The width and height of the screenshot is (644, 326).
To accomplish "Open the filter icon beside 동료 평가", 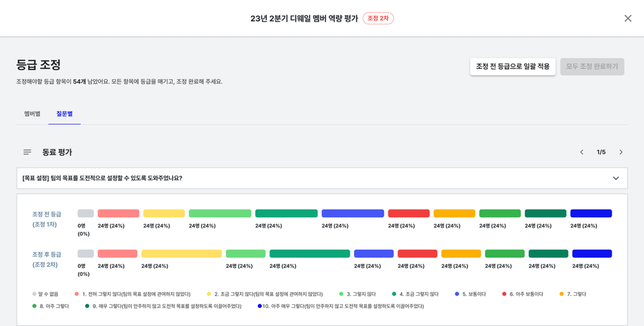I will tap(27, 152).
